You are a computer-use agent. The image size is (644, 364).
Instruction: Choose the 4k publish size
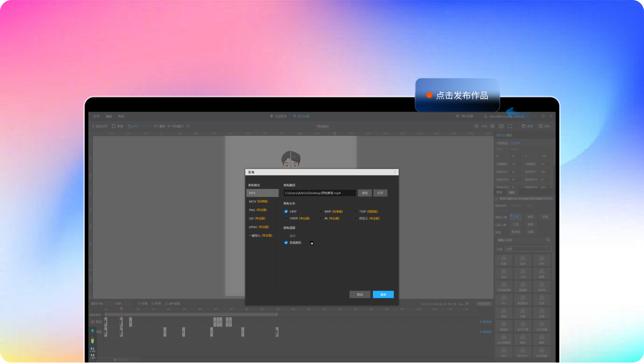[329, 218]
